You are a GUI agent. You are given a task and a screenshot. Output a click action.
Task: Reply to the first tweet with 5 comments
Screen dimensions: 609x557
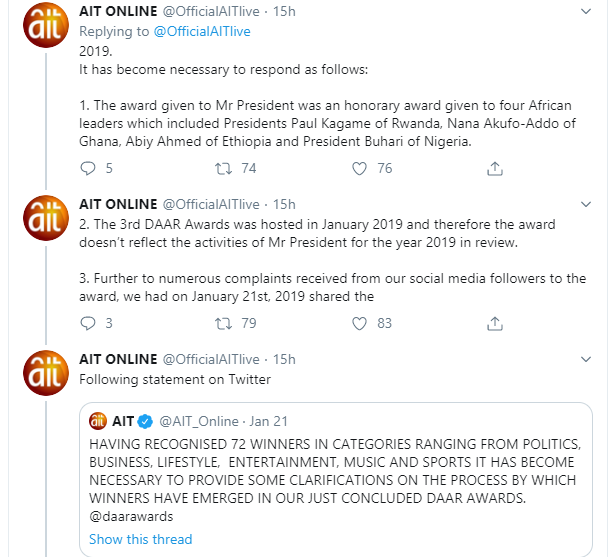tap(88, 169)
